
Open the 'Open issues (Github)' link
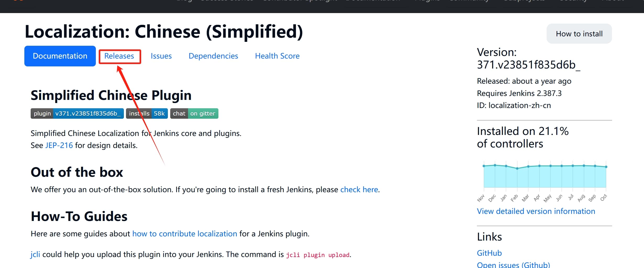513,265
